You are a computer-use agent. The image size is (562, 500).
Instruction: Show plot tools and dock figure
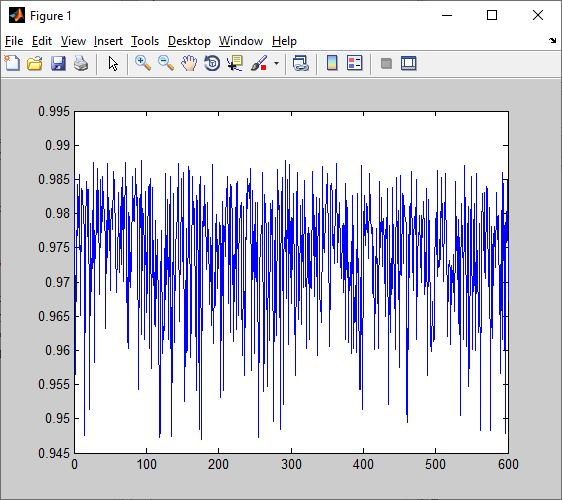[x=409, y=63]
